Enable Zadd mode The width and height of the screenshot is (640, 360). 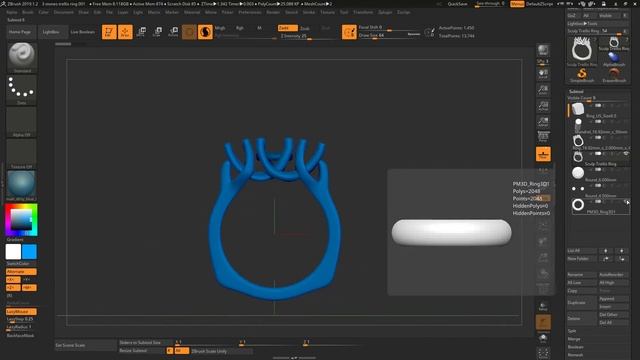click(x=287, y=28)
